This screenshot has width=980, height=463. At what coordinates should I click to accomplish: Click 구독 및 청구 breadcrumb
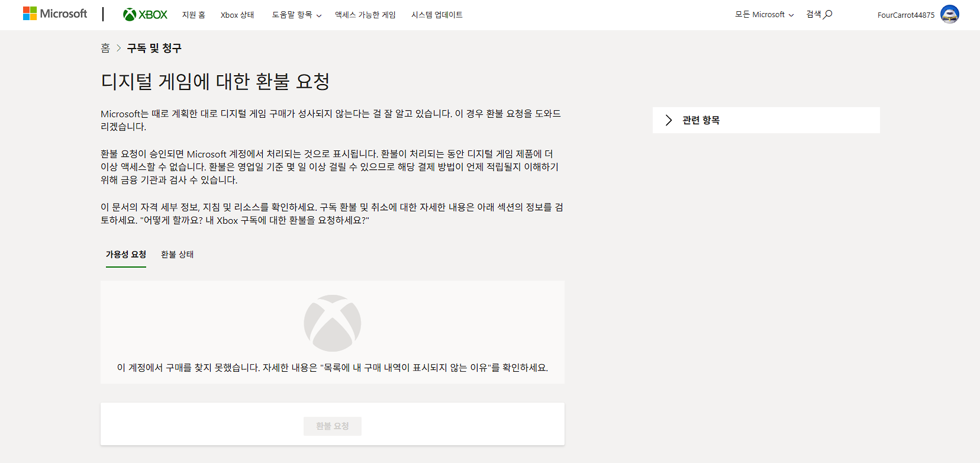[x=154, y=48]
